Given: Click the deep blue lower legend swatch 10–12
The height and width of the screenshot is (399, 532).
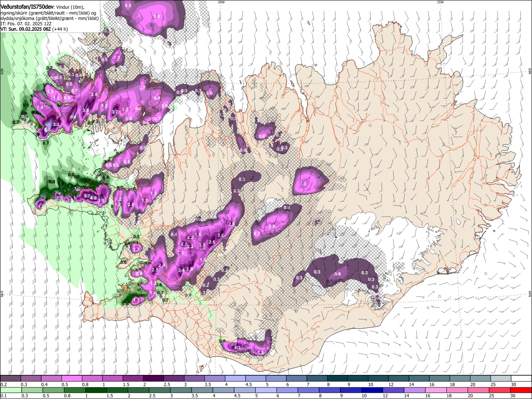Looking at the screenshot, I should [372, 390].
